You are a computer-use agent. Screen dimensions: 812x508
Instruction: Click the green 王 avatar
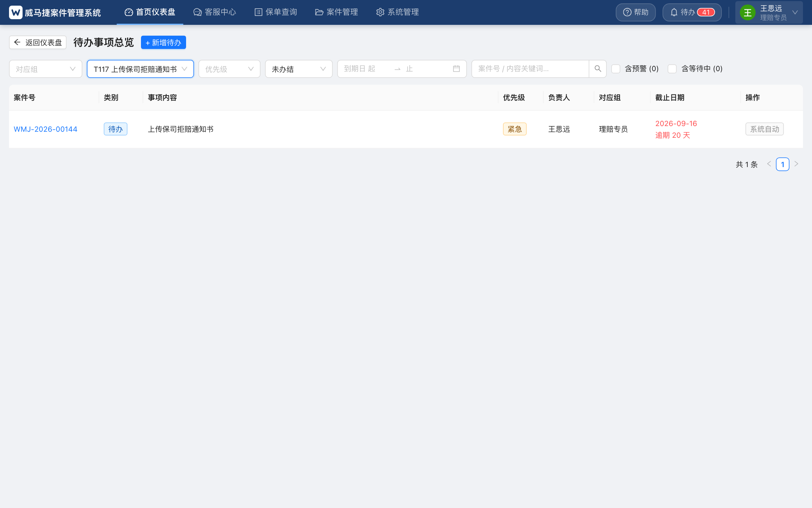747,12
